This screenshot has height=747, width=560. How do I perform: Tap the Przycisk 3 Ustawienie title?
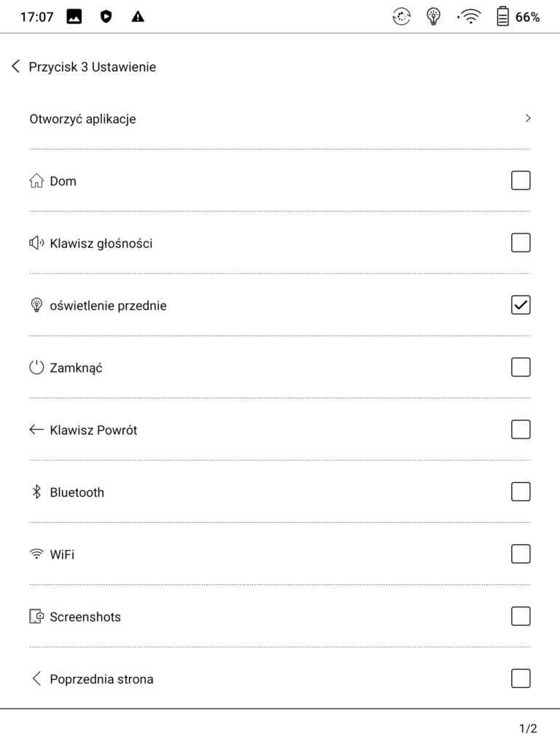click(92, 67)
